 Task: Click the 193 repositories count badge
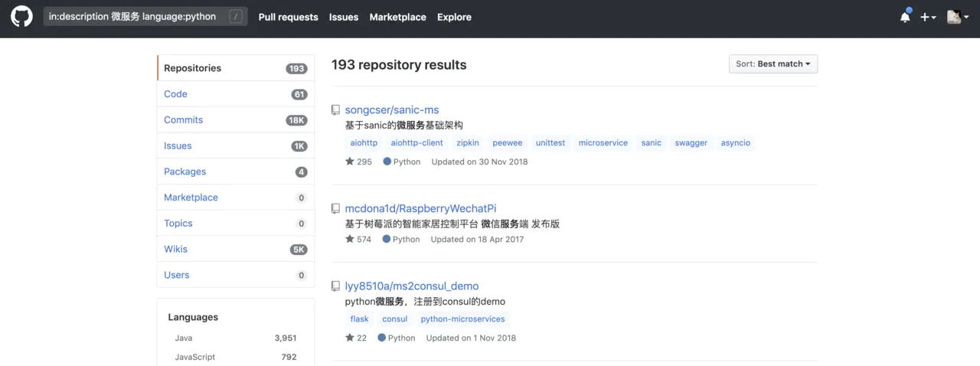coord(297,68)
